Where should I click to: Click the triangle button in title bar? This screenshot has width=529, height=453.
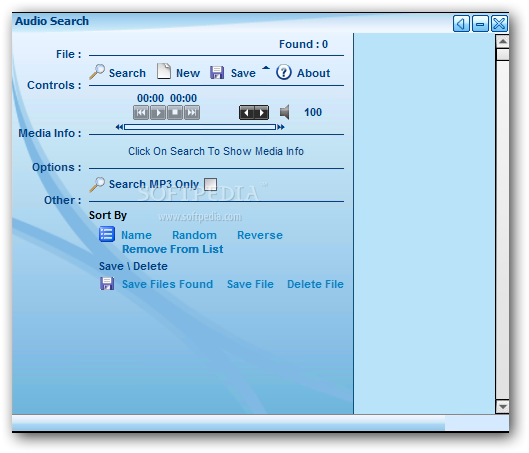pyautogui.click(x=461, y=24)
